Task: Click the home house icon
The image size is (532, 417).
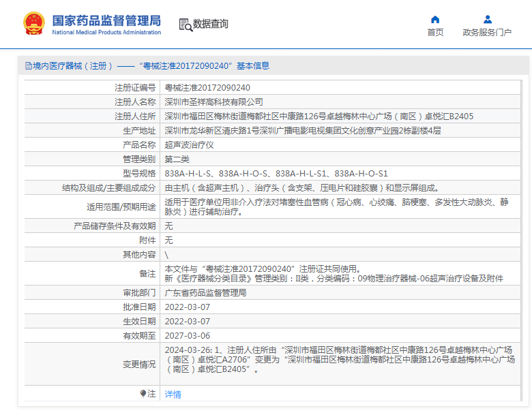Action: (435, 19)
